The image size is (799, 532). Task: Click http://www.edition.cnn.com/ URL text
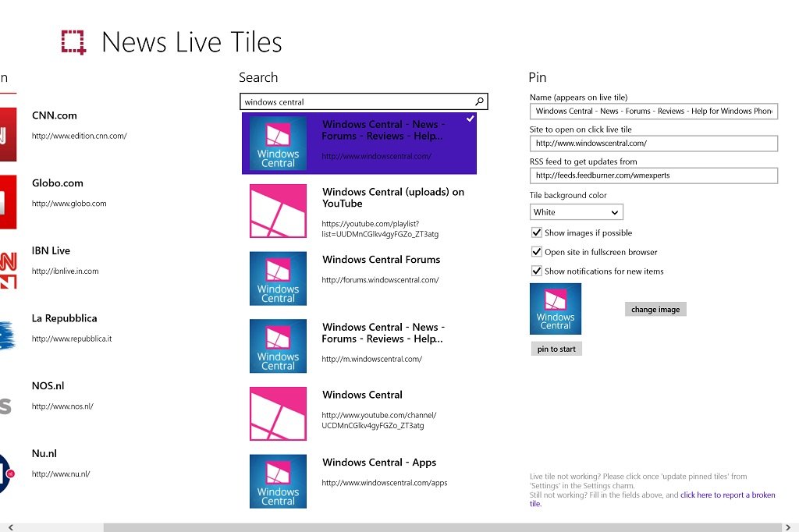[80, 136]
